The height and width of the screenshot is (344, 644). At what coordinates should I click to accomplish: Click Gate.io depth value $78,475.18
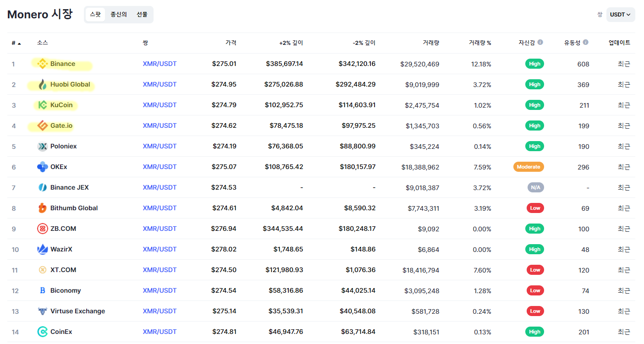286,126
